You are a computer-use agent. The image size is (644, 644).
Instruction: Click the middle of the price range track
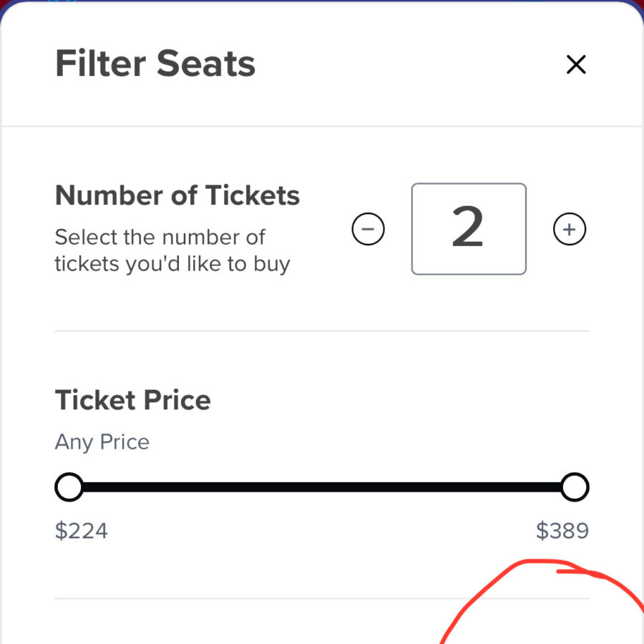click(x=322, y=487)
